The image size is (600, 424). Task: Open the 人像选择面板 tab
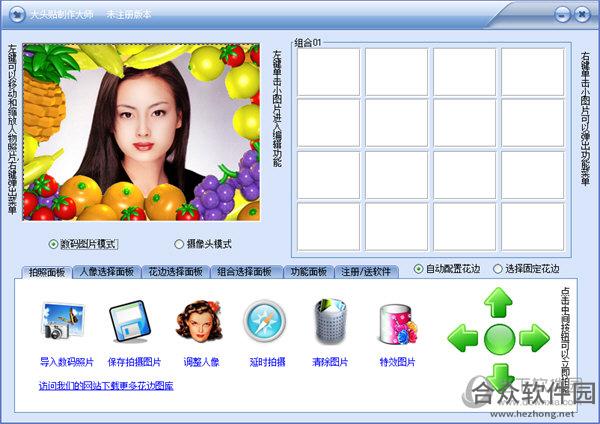point(107,272)
